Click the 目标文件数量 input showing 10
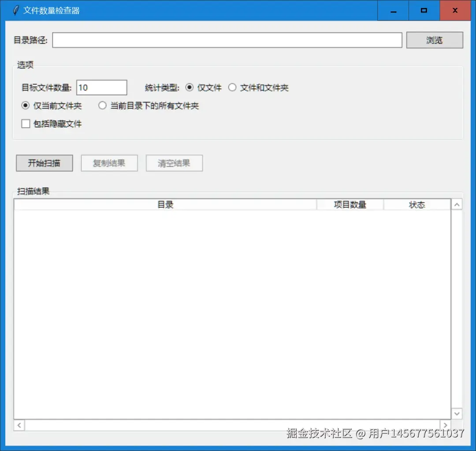The height and width of the screenshot is (451, 476). [101, 87]
